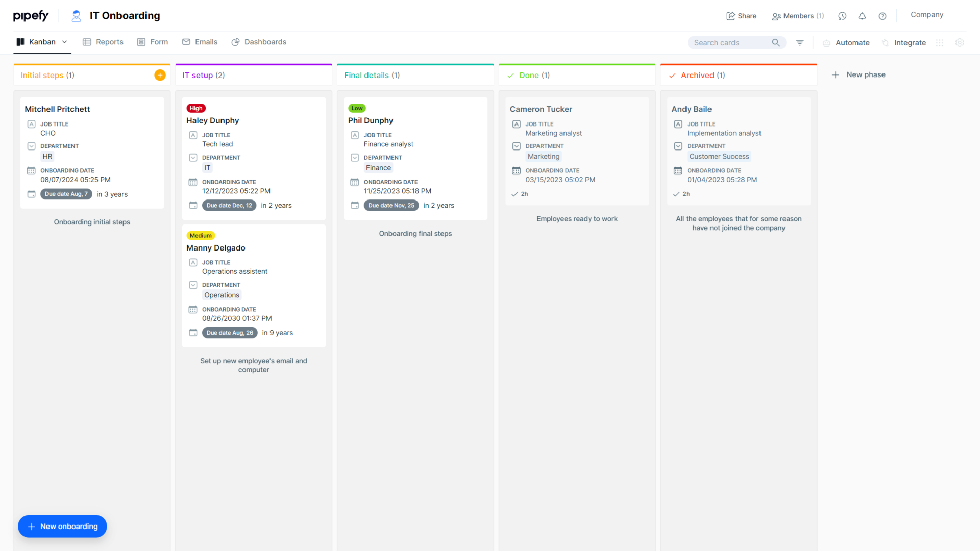Add a new card to Initial steps

tap(160, 74)
